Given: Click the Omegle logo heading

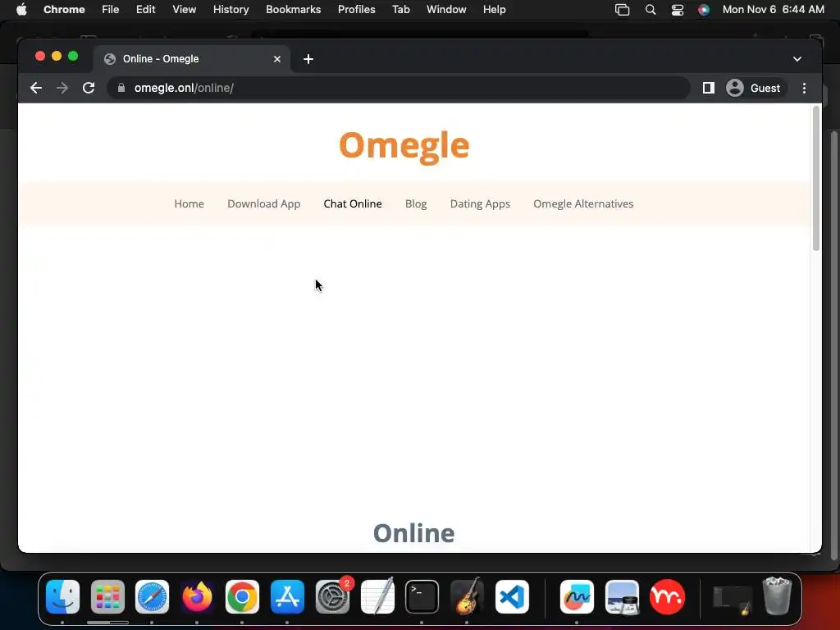Looking at the screenshot, I should [x=404, y=145].
